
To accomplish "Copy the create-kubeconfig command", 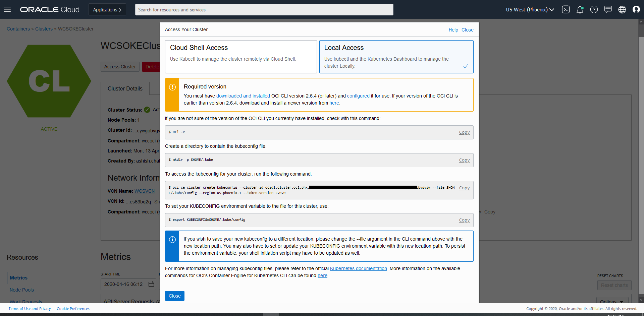I will 464,188.
